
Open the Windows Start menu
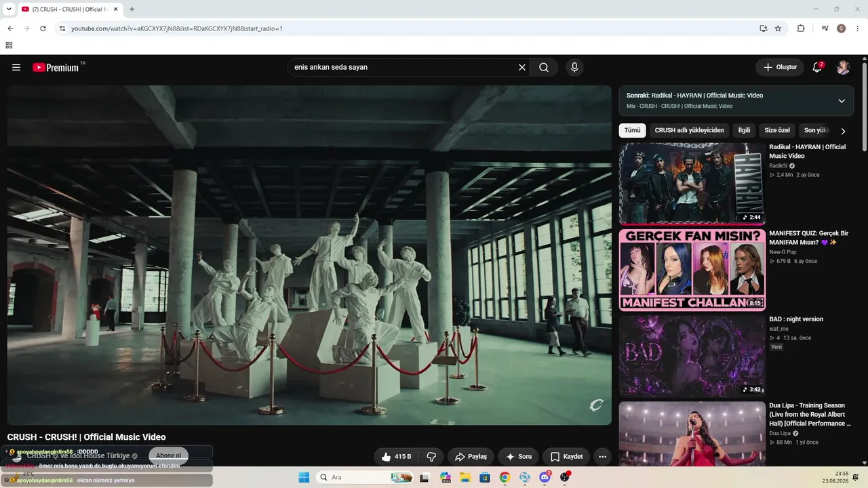[x=304, y=477]
